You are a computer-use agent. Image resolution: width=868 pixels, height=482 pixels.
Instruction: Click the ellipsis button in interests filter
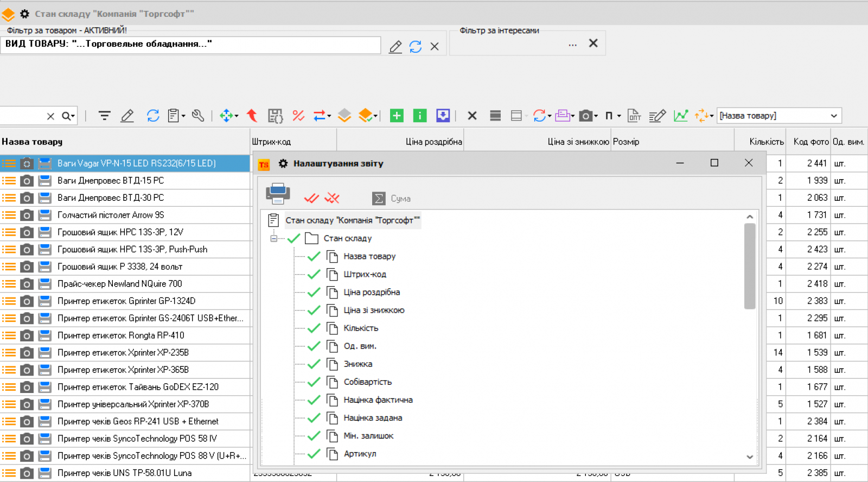[x=572, y=45]
